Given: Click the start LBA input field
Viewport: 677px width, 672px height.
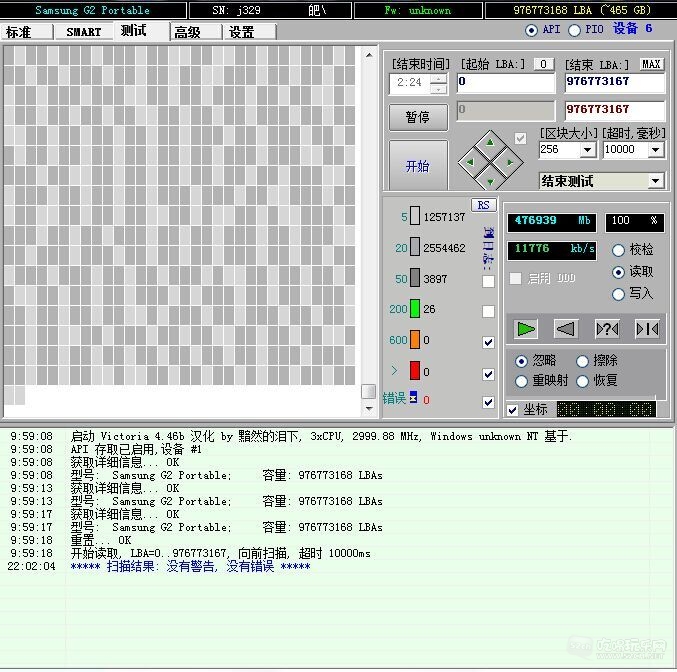Looking at the screenshot, I should (x=506, y=82).
